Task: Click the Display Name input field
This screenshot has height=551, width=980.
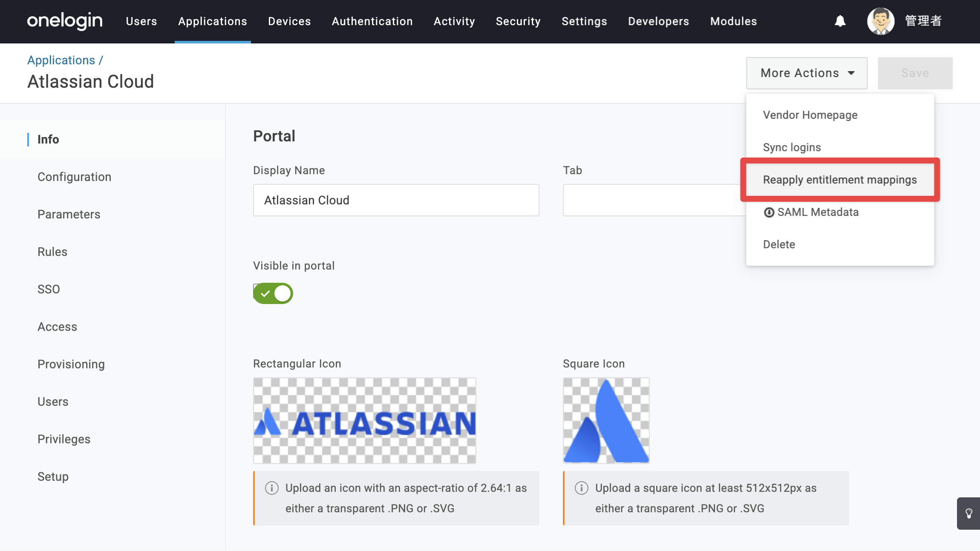Action: tap(396, 200)
